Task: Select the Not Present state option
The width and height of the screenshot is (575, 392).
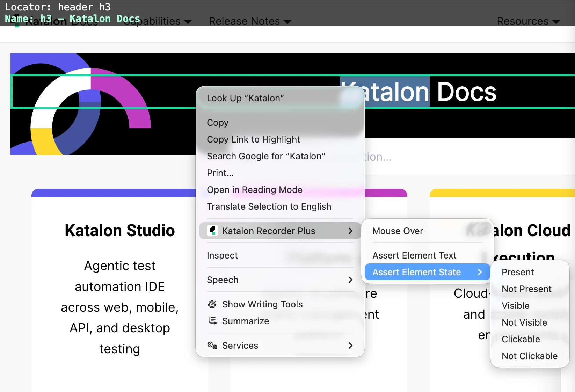Action: (x=530, y=289)
